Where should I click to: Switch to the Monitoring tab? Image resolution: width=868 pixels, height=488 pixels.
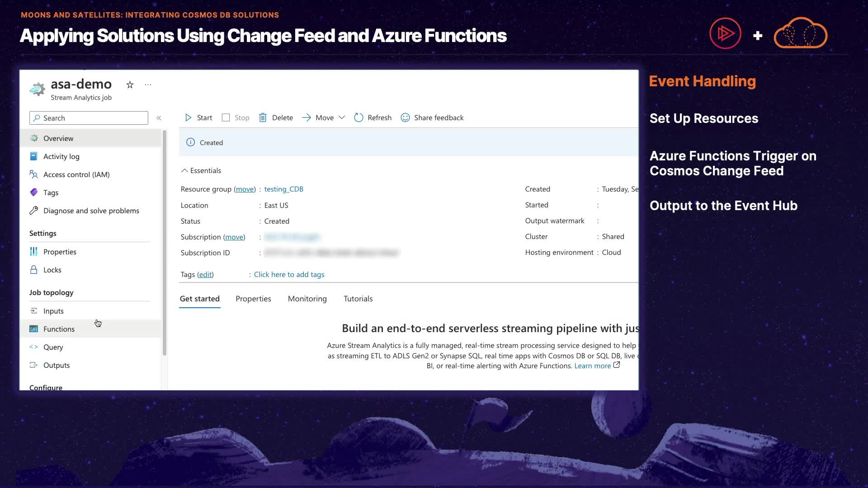[x=307, y=299]
